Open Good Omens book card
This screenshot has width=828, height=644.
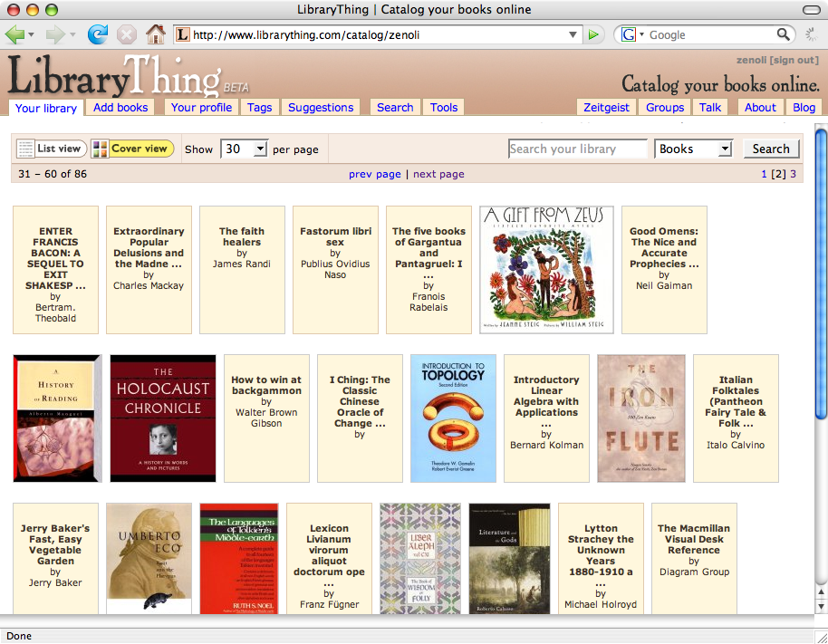tap(664, 270)
